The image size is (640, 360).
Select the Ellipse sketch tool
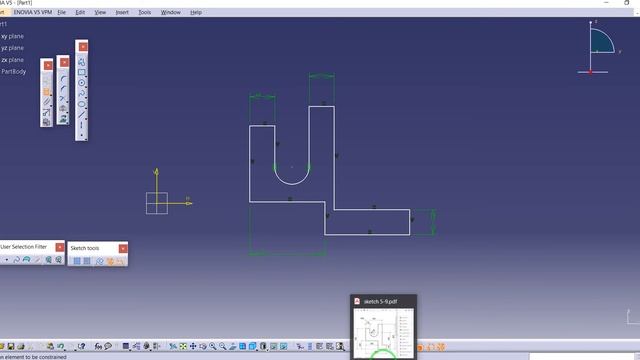tap(82, 104)
